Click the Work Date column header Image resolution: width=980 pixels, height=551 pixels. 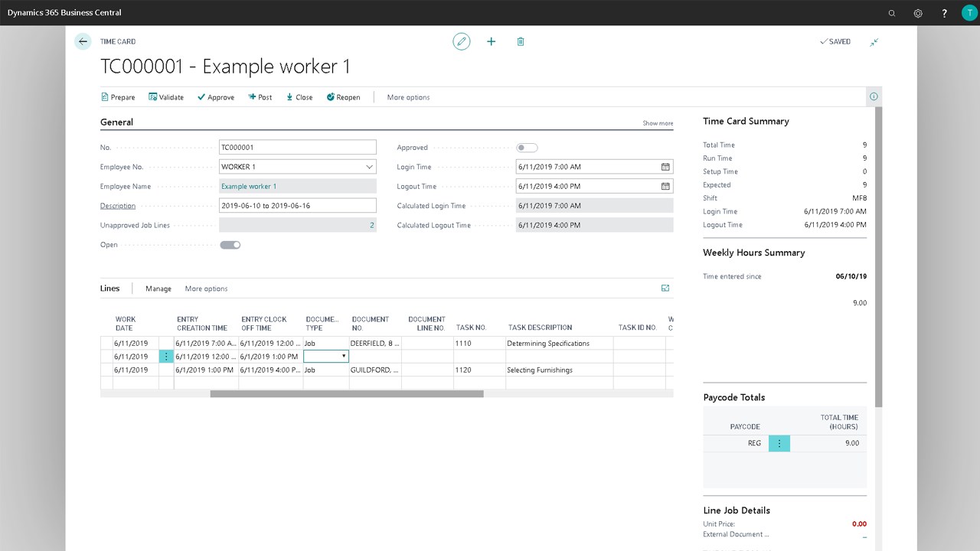pyautogui.click(x=126, y=324)
